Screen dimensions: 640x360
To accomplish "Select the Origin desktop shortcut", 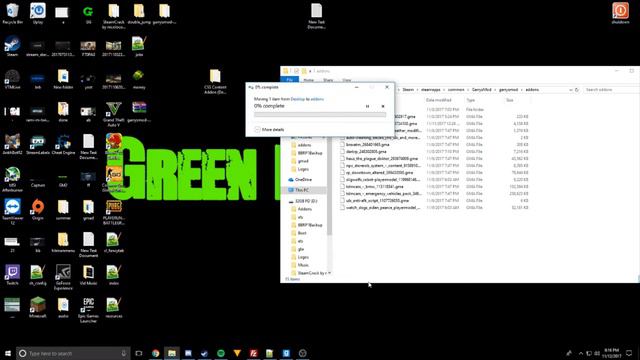I will (38, 209).
